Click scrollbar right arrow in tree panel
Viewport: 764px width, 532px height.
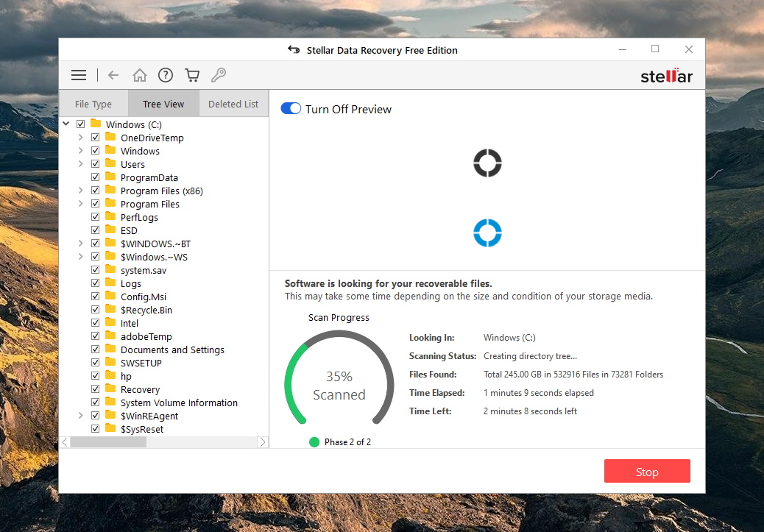tap(263, 442)
